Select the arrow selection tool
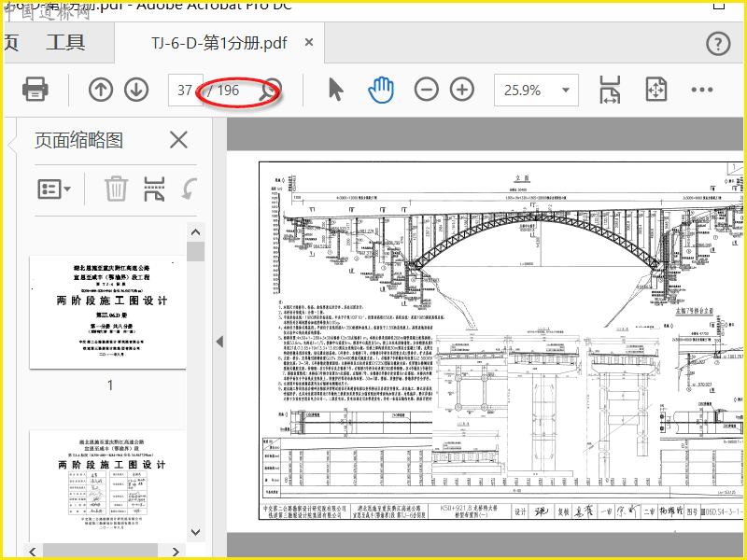The height and width of the screenshot is (560, 747). coord(336,90)
